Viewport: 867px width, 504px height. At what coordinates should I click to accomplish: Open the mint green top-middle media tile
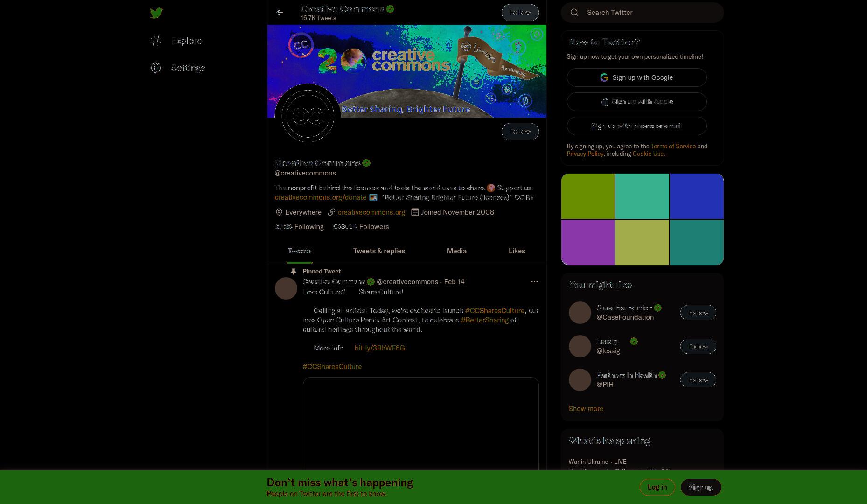coord(642,196)
